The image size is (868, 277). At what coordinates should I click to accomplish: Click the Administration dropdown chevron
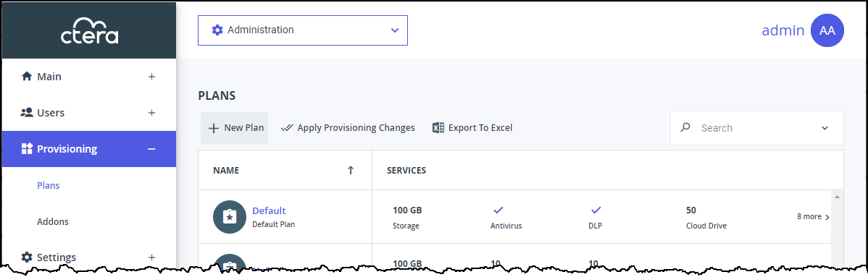click(395, 30)
